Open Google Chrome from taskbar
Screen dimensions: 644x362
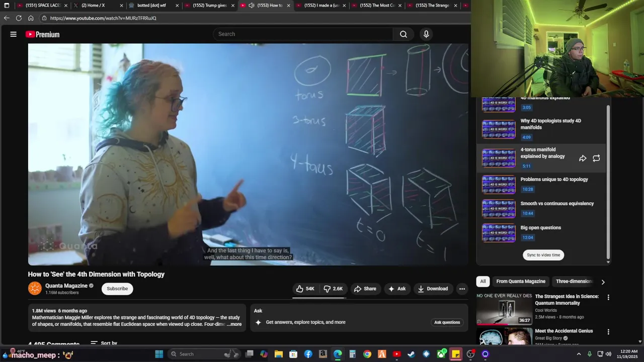click(x=367, y=354)
